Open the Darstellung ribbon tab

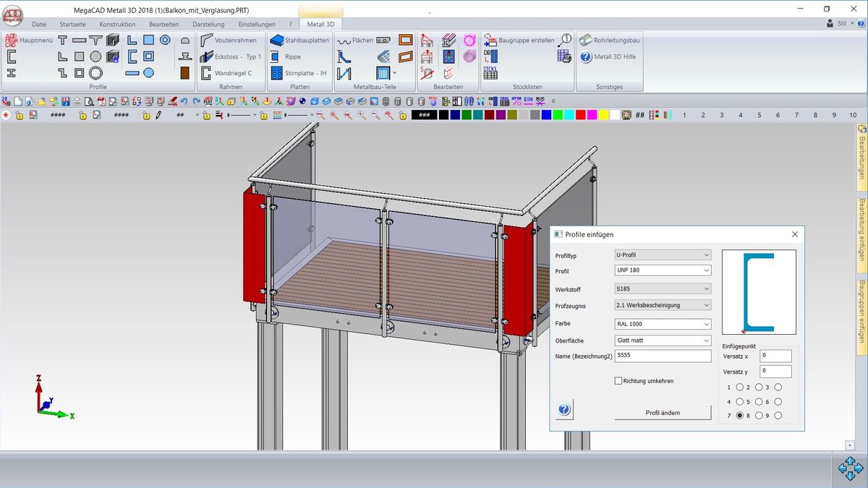(x=208, y=24)
